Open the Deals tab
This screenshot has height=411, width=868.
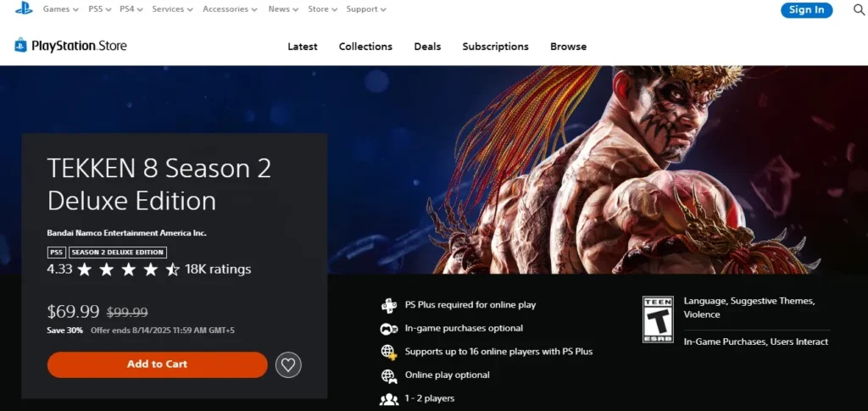pyautogui.click(x=427, y=47)
